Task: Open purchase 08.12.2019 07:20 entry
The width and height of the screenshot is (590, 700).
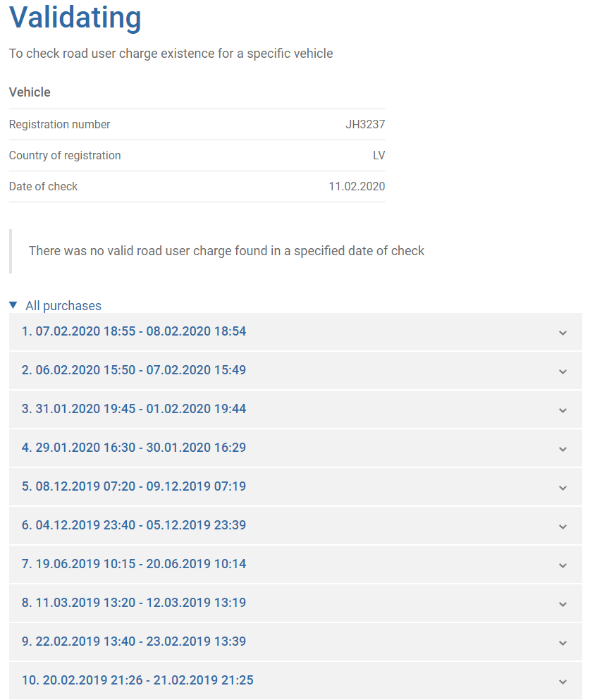Action: click(295, 487)
